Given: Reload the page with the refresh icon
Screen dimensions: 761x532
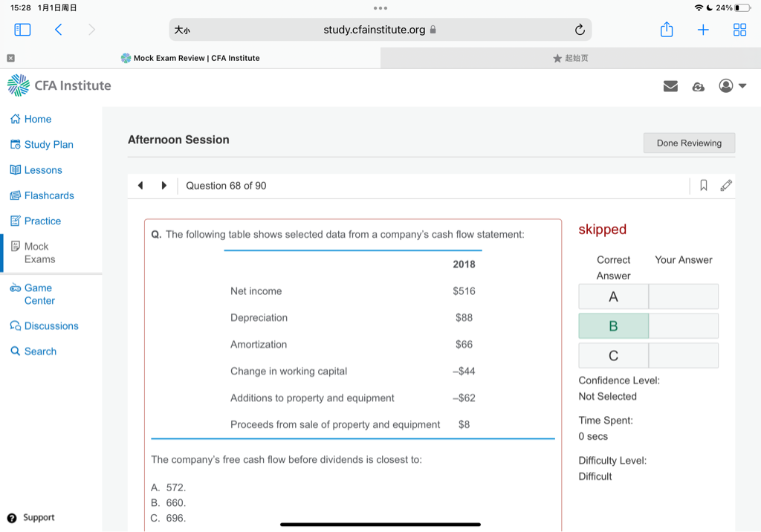Looking at the screenshot, I should 580,30.
